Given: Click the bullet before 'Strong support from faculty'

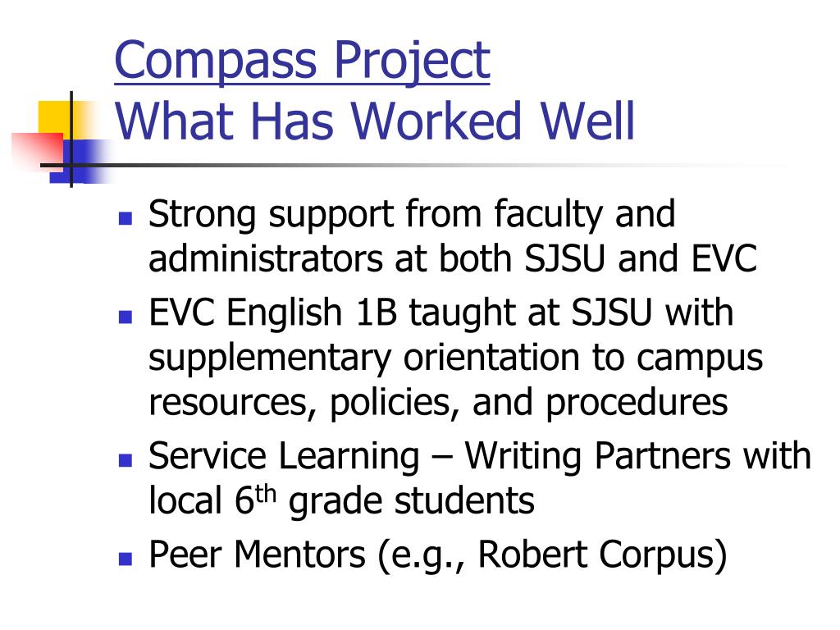Looking at the screenshot, I should (x=126, y=218).
